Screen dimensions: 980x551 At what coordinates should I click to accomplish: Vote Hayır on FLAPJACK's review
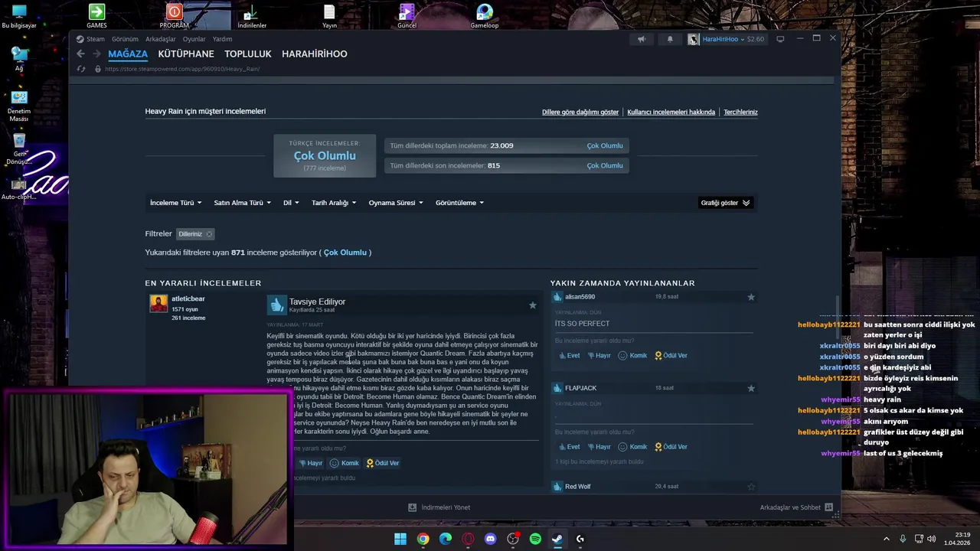tap(599, 447)
